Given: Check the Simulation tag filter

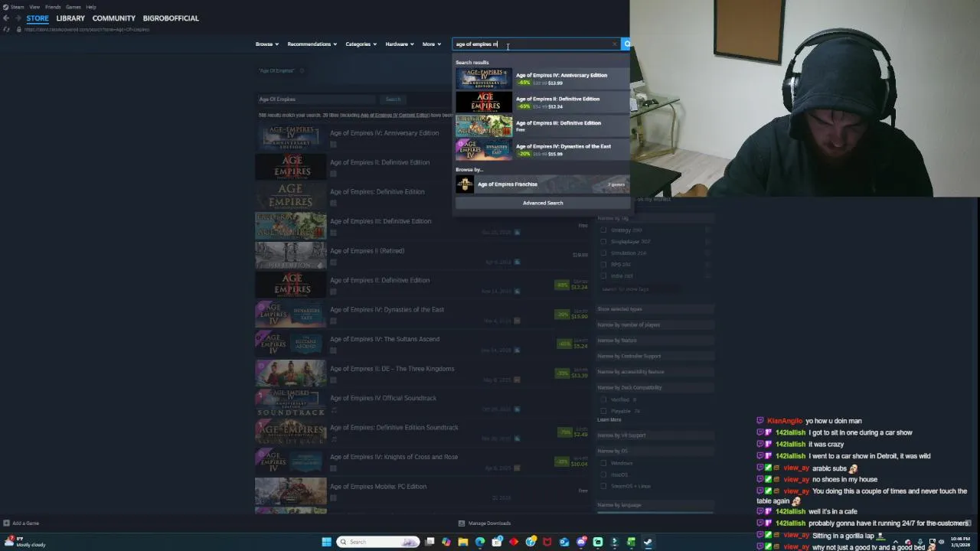Looking at the screenshot, I should (603, 253).
